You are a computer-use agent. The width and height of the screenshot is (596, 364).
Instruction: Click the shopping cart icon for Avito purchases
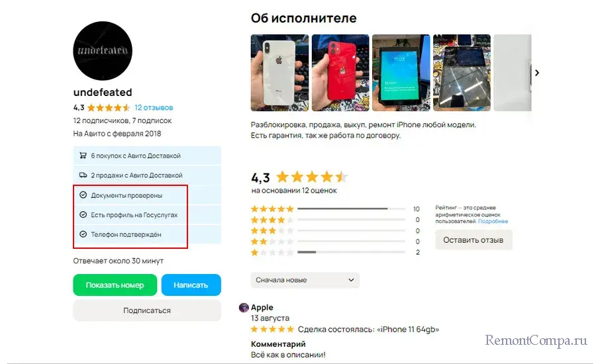coord(83,156)
